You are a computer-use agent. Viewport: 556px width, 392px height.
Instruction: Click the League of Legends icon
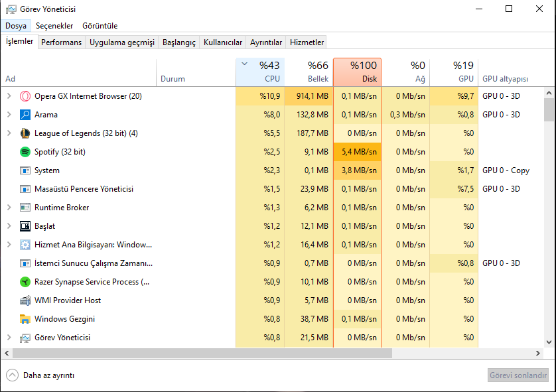pyautogui.click(x=25, y=133)
